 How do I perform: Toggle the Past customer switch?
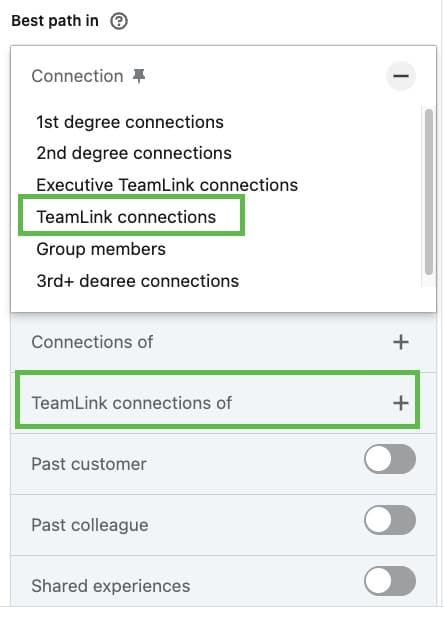[x=390, y=459]
